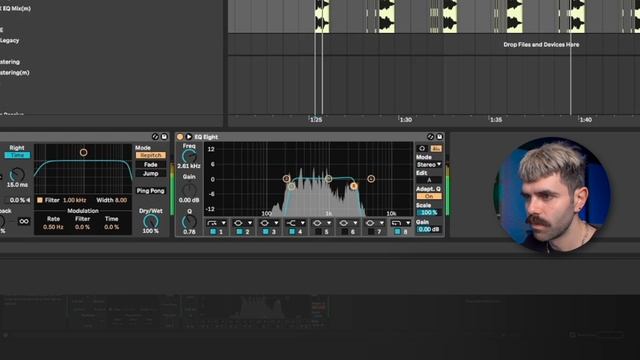Click the 1:25 timeline ruler marker

tap(316, 120)
